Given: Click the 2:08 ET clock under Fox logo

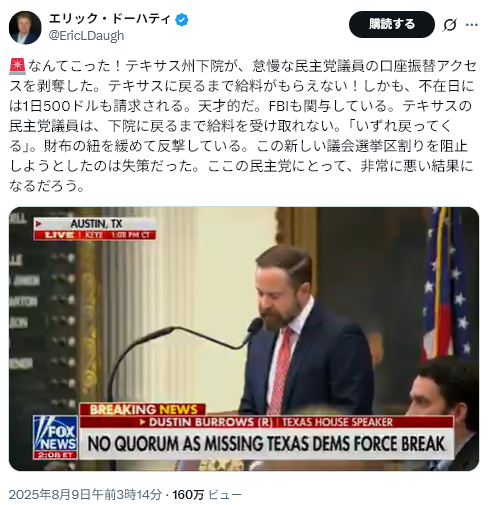Looking at the screenshot, I should pyautogui.click(x=55, y=455).
